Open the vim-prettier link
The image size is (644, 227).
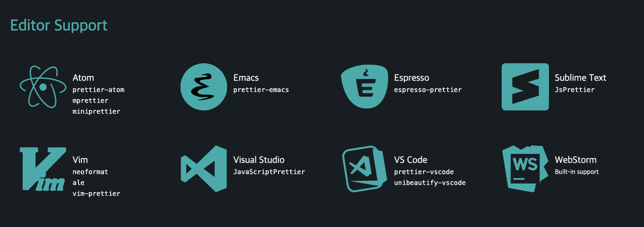96,194
